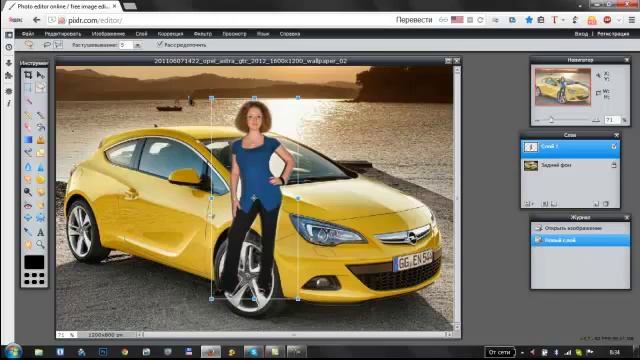The height and width of the screenshot is (360, 640).
Task: Select Открыть изображение history entry
Action: tap(580, 228)
